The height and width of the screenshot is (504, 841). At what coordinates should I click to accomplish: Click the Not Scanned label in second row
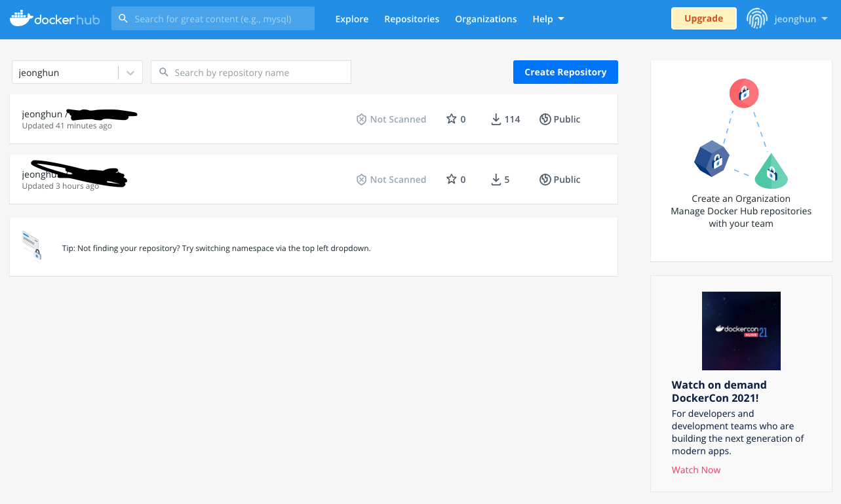[398, 180]
